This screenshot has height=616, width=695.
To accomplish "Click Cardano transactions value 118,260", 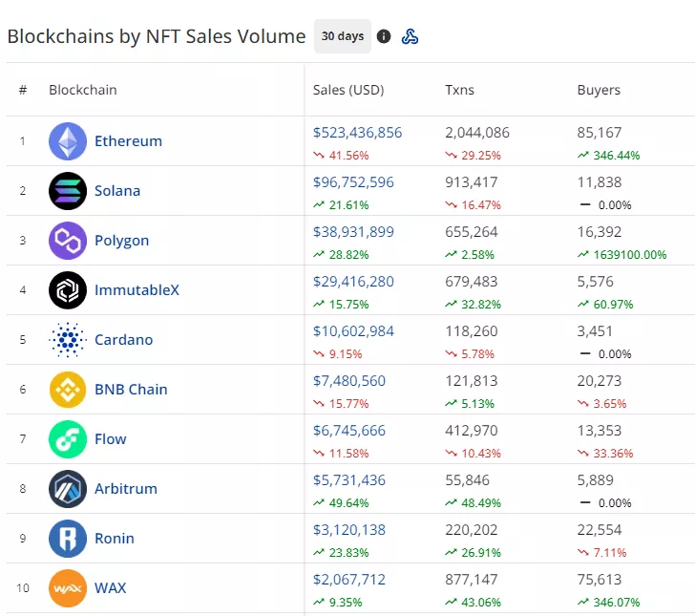I will point(472,330).
